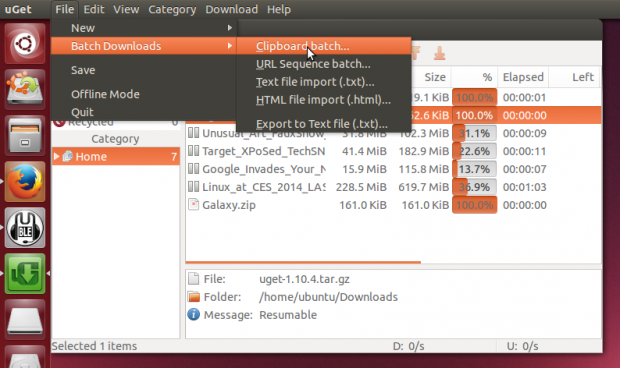Open the File menu
Viewport: 620px width, 368px height.
[64, 9]
